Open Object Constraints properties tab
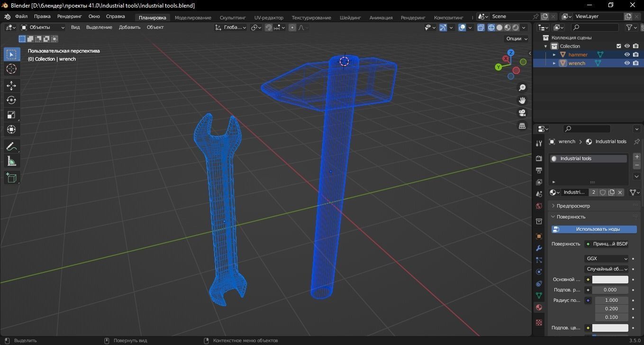 click(x=539, y=283)
